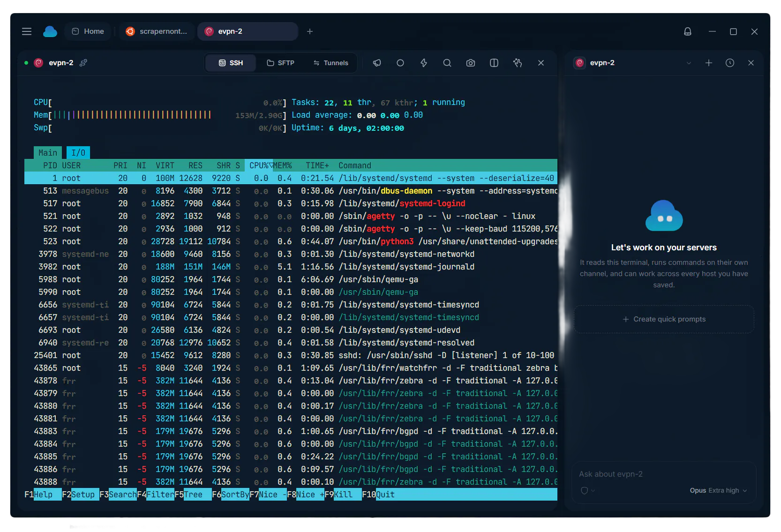The height and width of the screenshot is (532, 781).
Task: Click the link icon beside evpn-2
Action: 83,63
